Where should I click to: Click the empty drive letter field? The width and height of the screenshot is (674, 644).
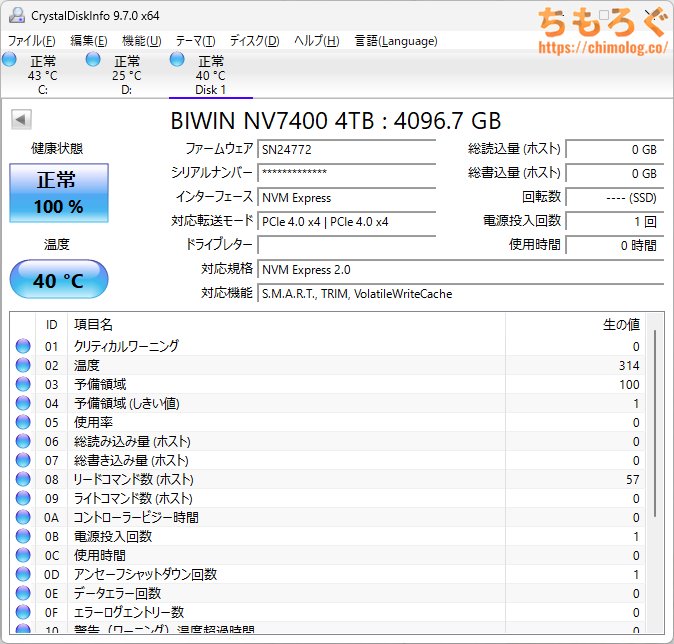346,245
